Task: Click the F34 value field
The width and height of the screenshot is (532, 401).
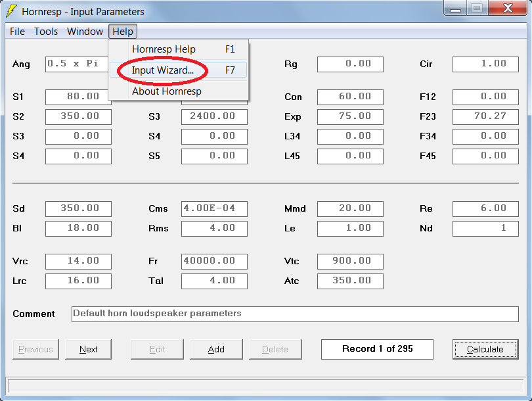Action: coord(485,137)
